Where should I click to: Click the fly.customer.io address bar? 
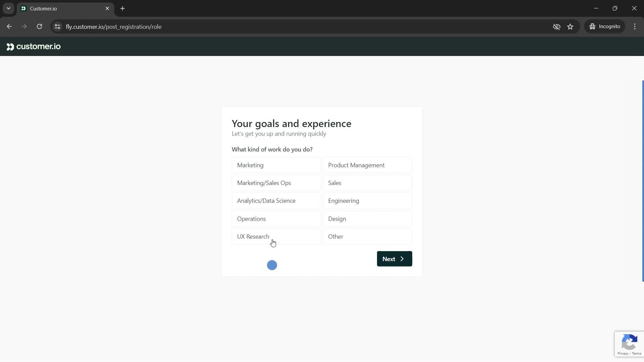(x=114, y=26)
